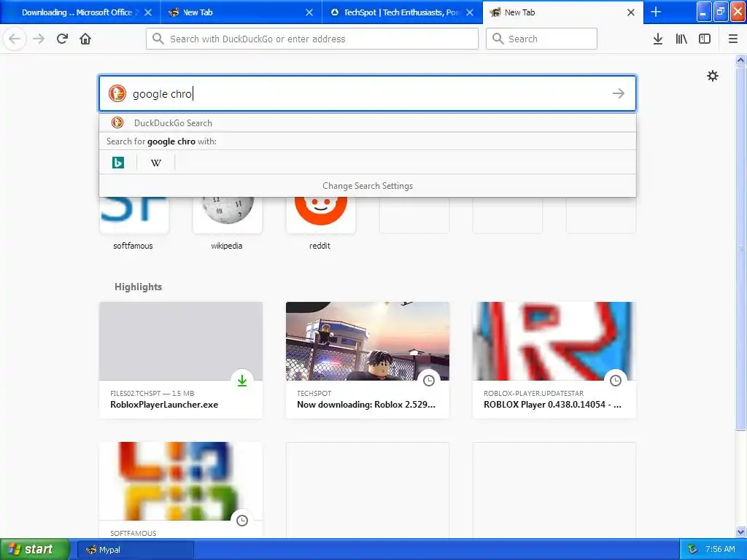Open the hamburger application menu

pos(733,39)
